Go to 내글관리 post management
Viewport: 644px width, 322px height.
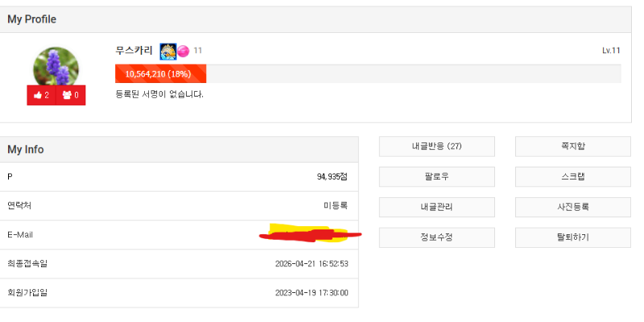pyautogui.click(x=436, y=207)
